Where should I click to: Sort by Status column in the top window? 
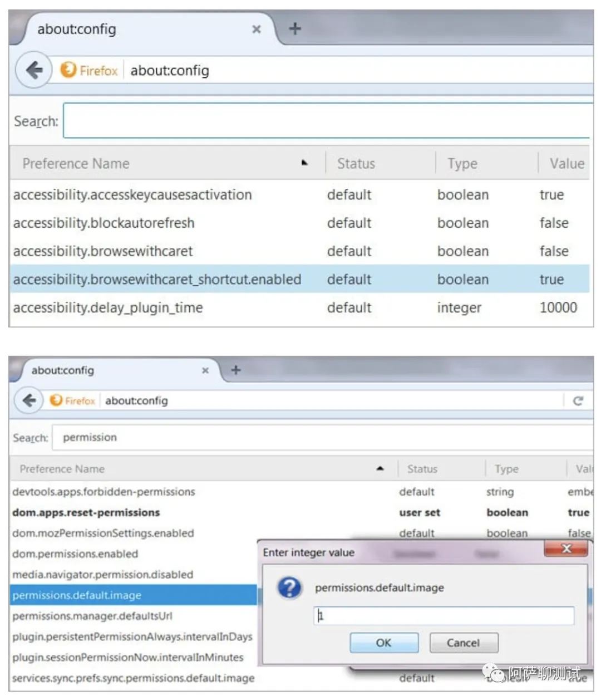point(356,164)
